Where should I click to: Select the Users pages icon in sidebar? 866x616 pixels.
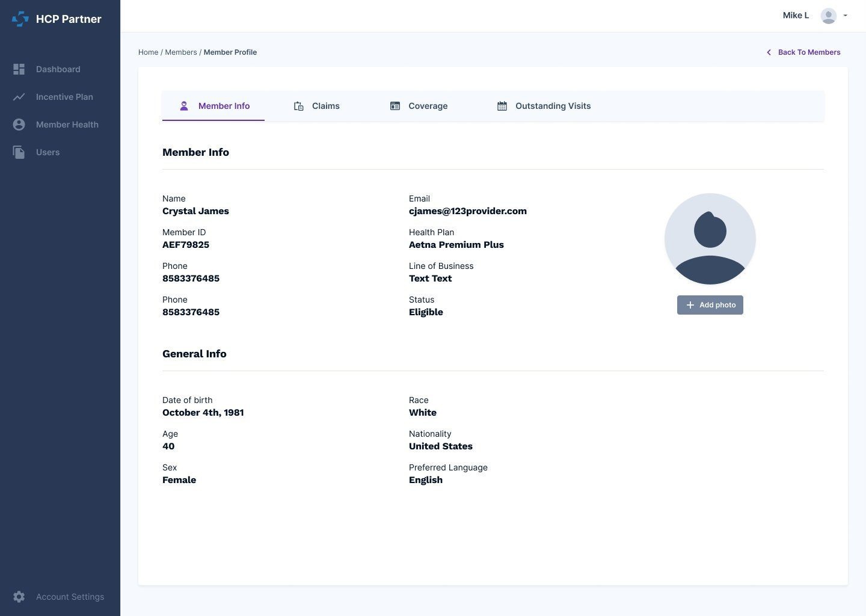19,152
